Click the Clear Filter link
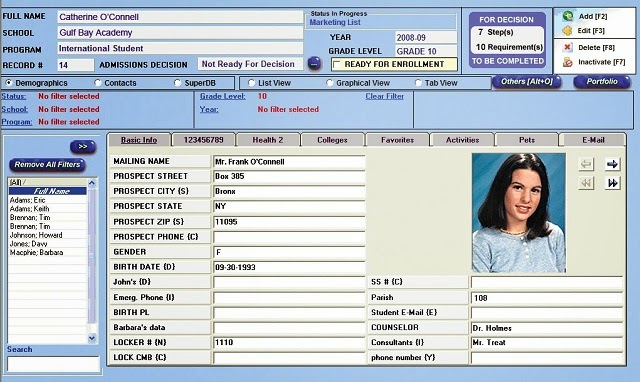Image resolution: width=640 pixels, height=382 pixels. coord(384,96)
